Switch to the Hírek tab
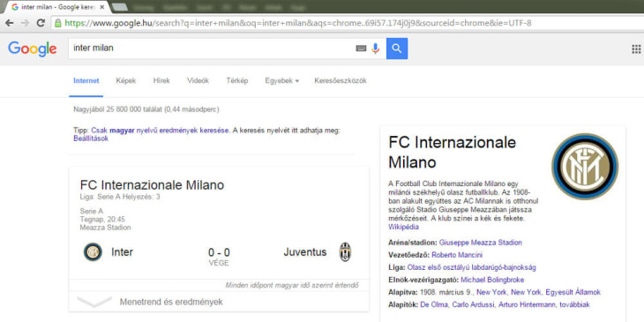This screenshot has height=322, width=644. click(x=161, y=81)
